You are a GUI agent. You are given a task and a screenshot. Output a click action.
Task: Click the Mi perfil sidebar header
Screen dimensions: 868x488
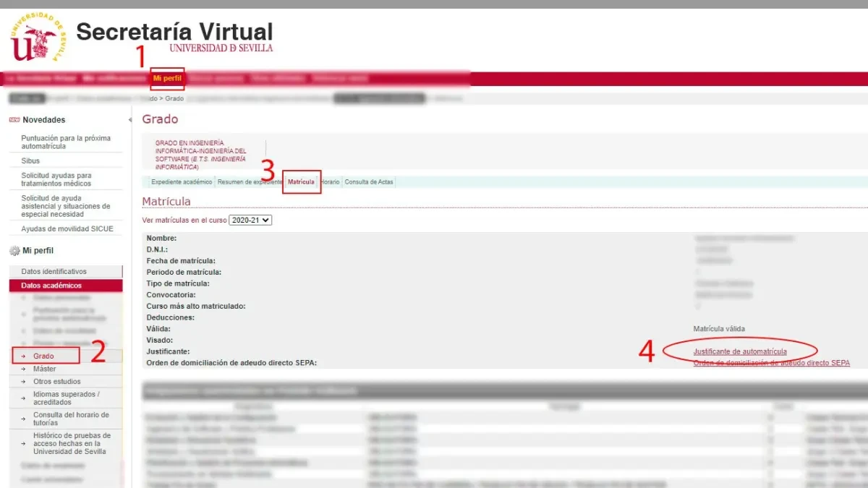click(x=38, y=251)
